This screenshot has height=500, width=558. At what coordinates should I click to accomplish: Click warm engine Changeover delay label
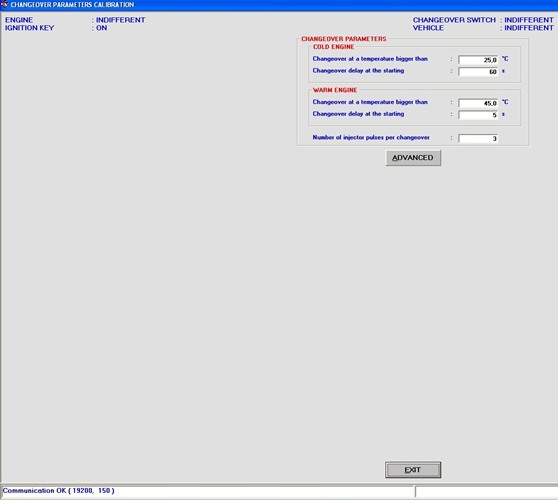pyautogui.click(x=358, y=114)
